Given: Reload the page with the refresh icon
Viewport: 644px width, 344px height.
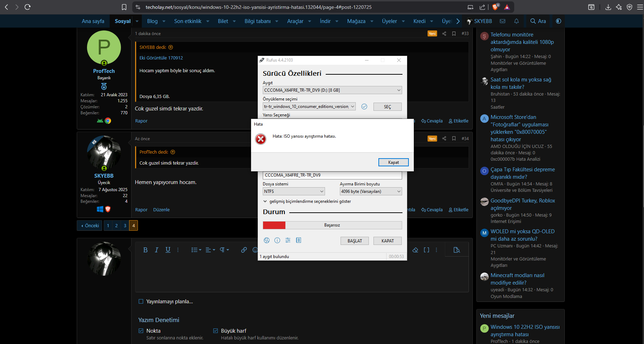Looking at the screenshot, I should [28, 7].
